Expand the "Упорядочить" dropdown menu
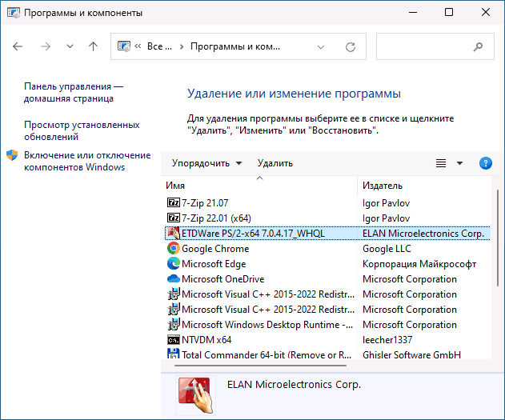The height and width of the screenshot is (420, 505). pyautogui.click(x=206, y=163)
